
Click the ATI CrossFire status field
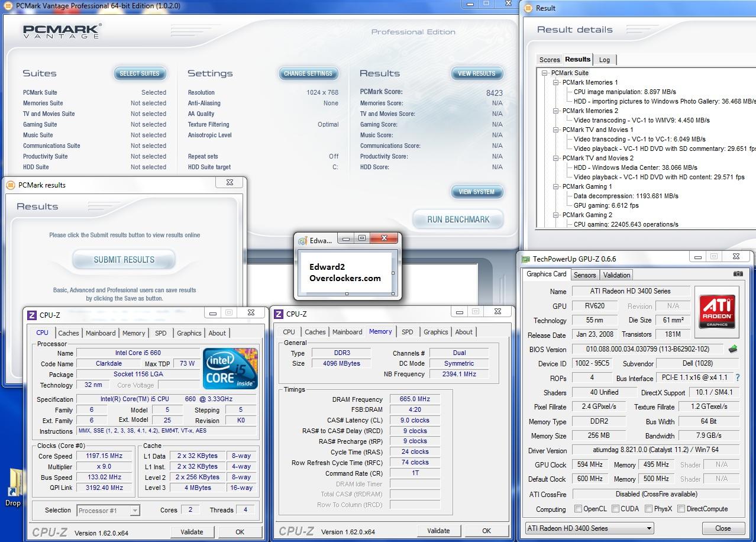(656, 494)
